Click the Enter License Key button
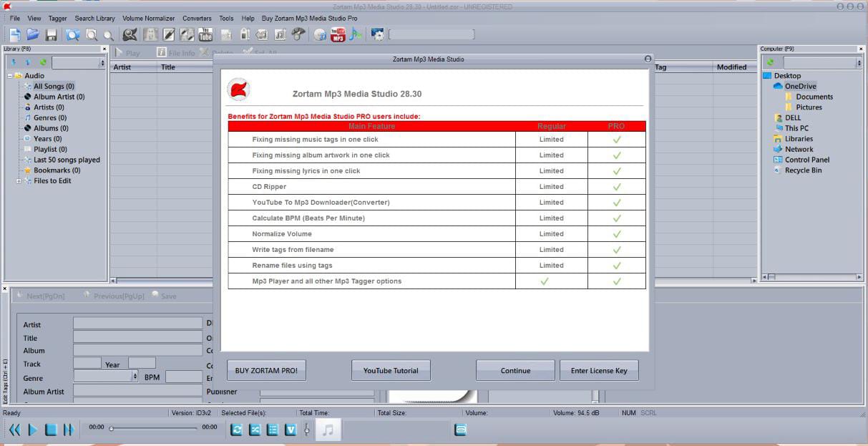 click(599, 371)
